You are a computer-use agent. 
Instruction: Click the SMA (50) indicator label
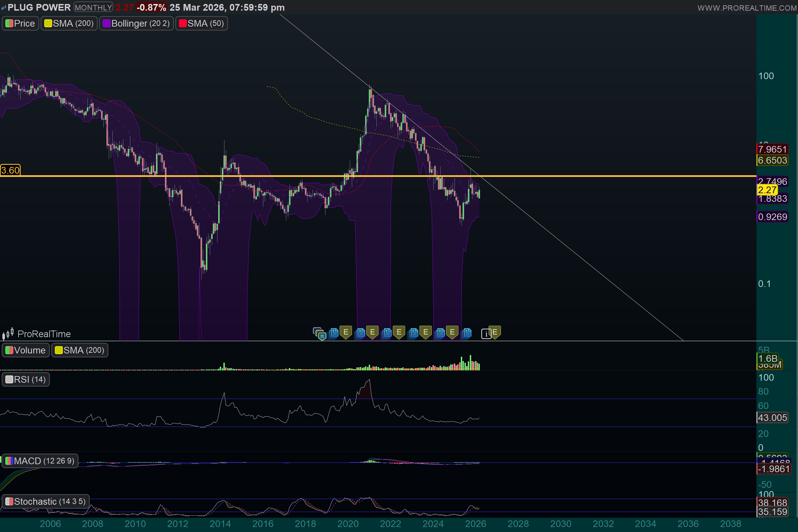coord(201,23)
